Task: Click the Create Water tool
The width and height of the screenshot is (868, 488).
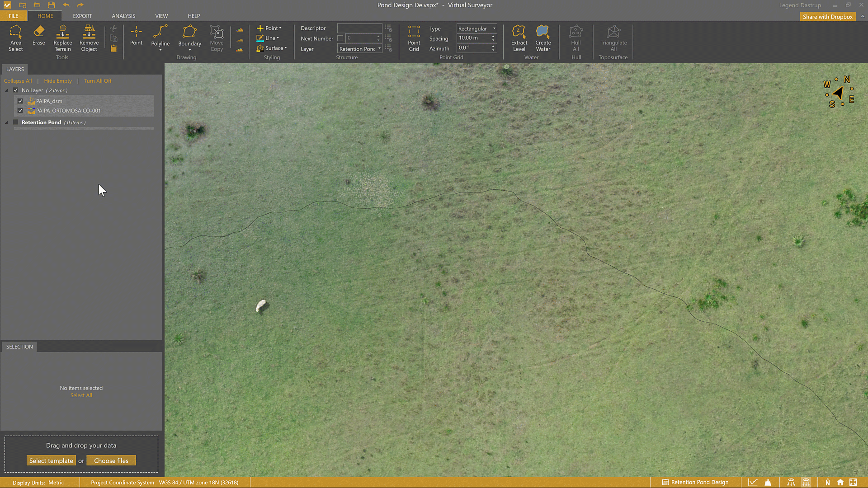Action: [x=543, y=38]
